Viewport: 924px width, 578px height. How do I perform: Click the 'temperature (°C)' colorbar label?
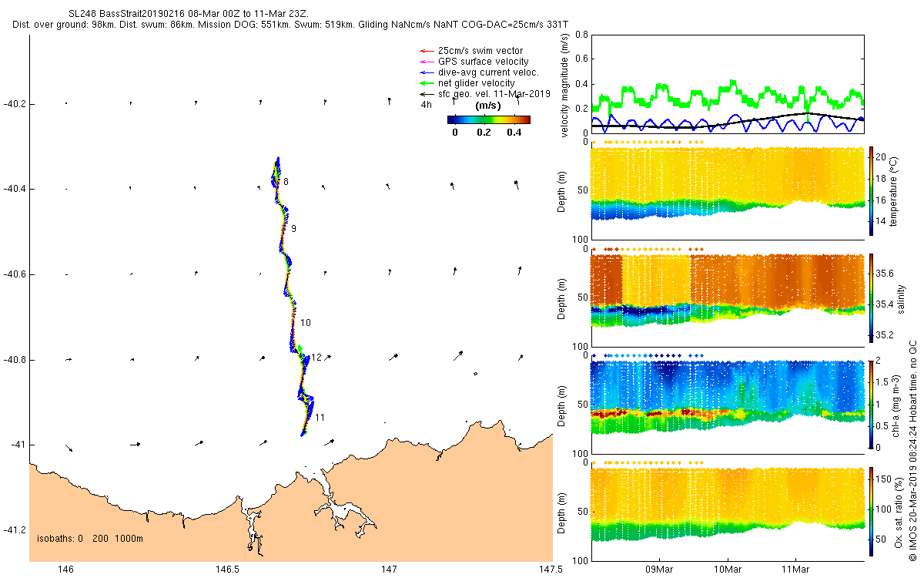point(893,190)
